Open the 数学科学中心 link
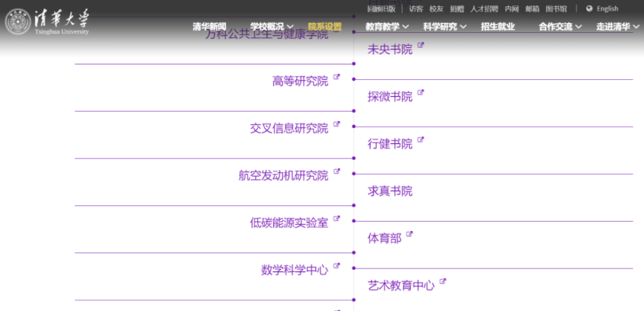 (x=294, y=270)
